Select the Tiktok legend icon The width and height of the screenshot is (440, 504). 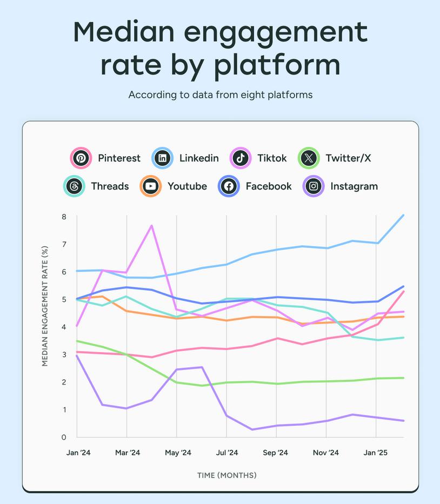pyautogui.click(x=241, y=158)
